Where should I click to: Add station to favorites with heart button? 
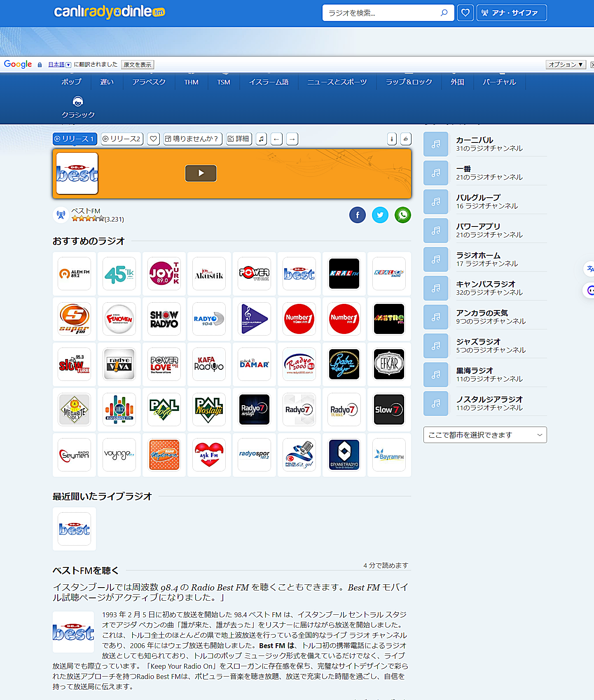pyautogui.click(x=154, y=139)
